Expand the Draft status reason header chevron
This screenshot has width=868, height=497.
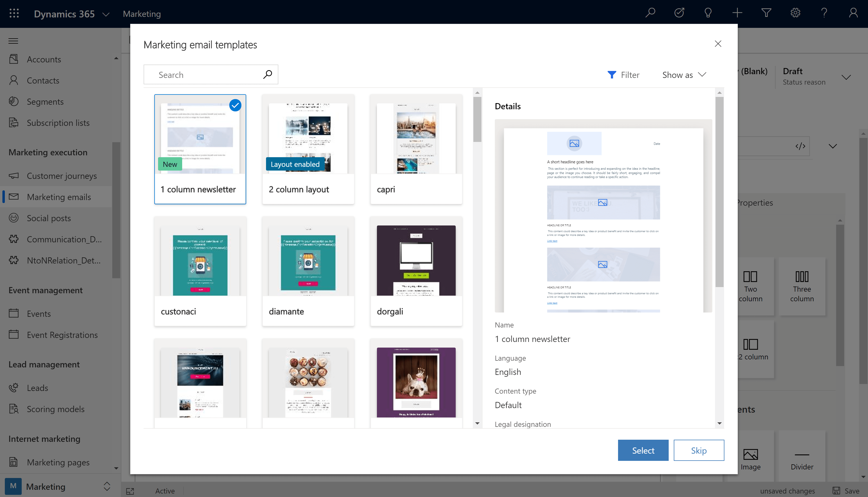pos(846,77)
